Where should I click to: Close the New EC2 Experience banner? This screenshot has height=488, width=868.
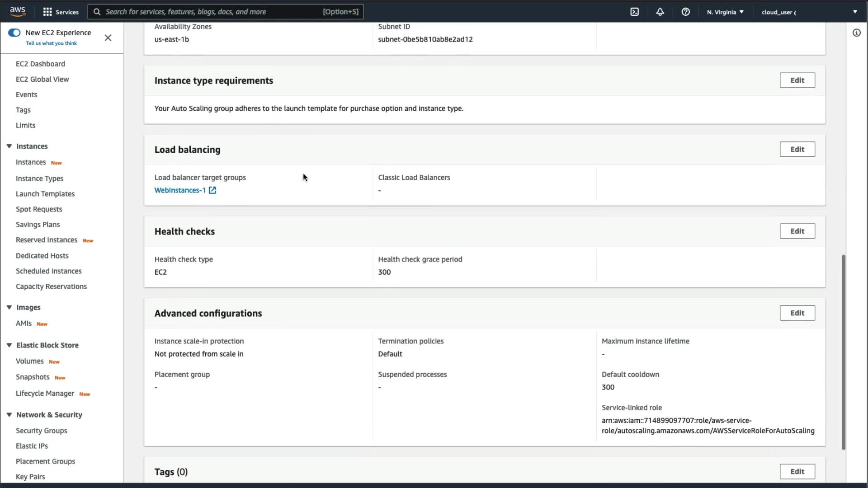coord(108,38)
